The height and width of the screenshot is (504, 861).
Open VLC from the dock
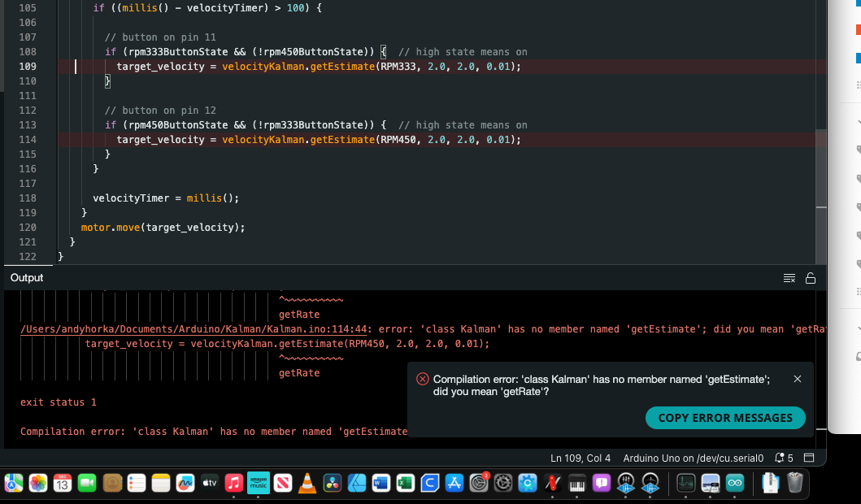tap(307, 483)
